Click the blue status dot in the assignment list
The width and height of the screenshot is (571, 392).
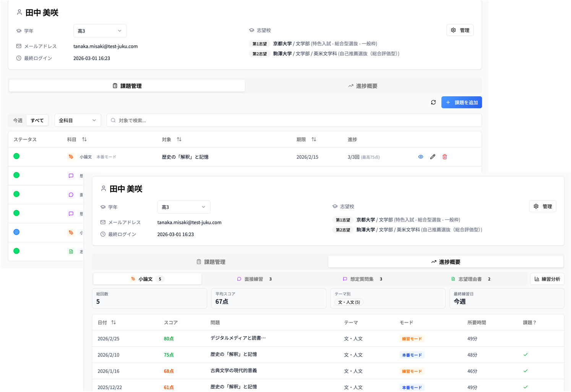[x=16, y=232]
